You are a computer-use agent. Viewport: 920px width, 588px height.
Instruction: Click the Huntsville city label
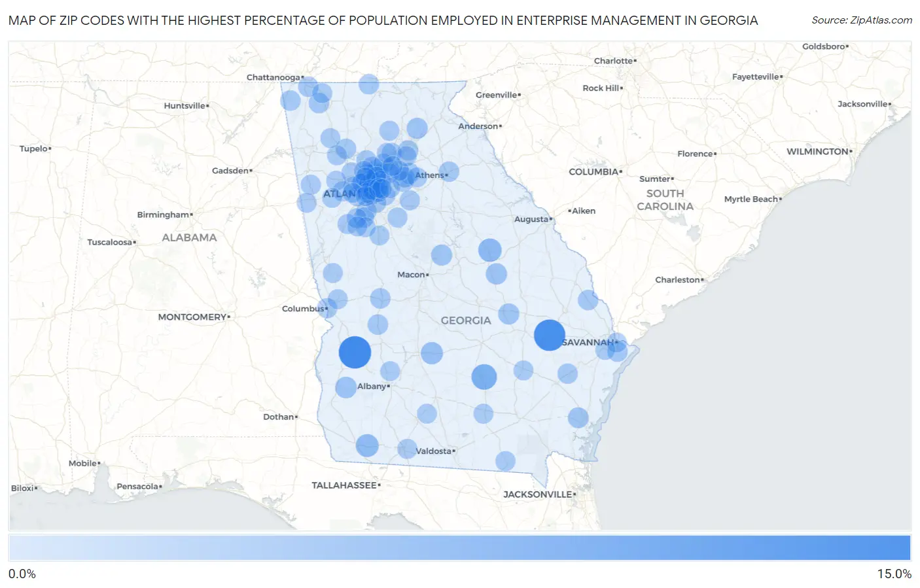[x=185, y=106]
